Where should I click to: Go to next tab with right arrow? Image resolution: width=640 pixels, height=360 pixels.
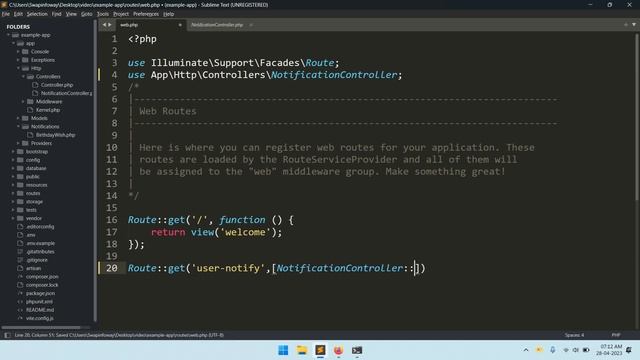click(109, 25)
